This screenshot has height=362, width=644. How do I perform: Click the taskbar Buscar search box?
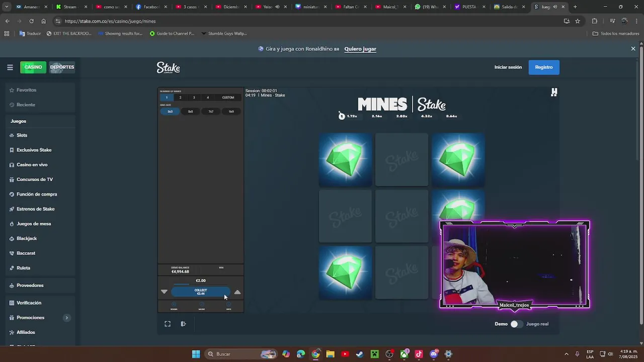(242, 354)
